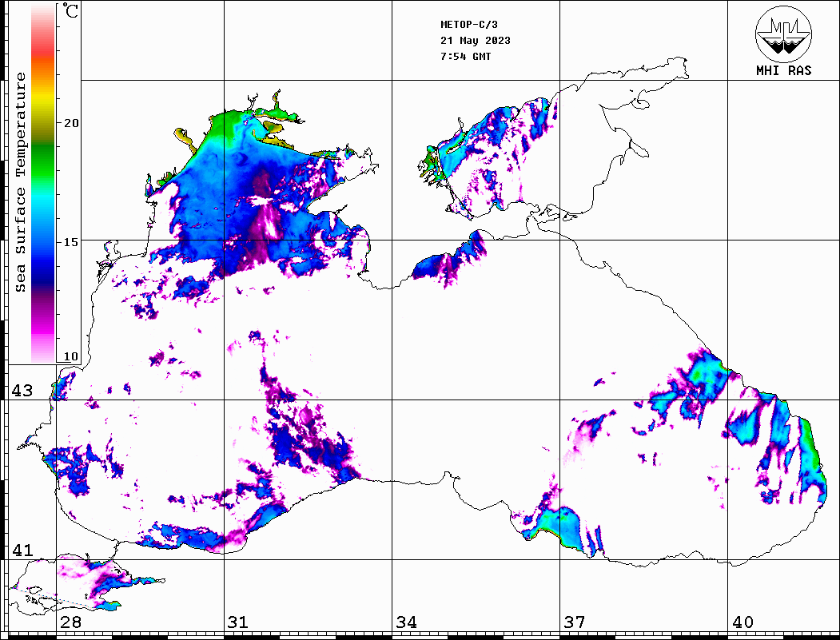The width and height of the screenshot is (840, 640).
Task: Click the 20 degree legend tick label
Action: pyautogui.click(x=70, y=123)
